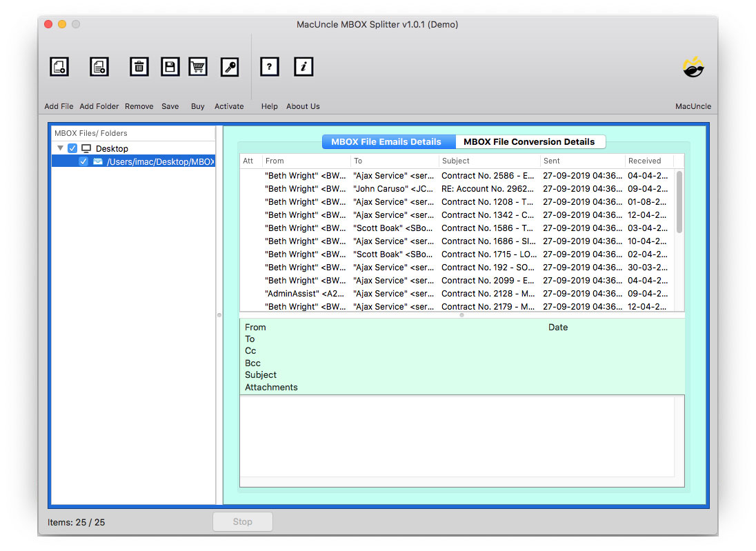Click the Subject column header
This screenshot has height=551, width=756.
tap(489, 161)
